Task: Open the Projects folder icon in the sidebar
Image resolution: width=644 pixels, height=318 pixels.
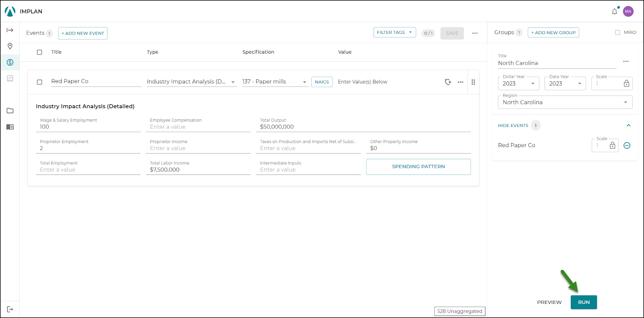Action: (10, 111)
